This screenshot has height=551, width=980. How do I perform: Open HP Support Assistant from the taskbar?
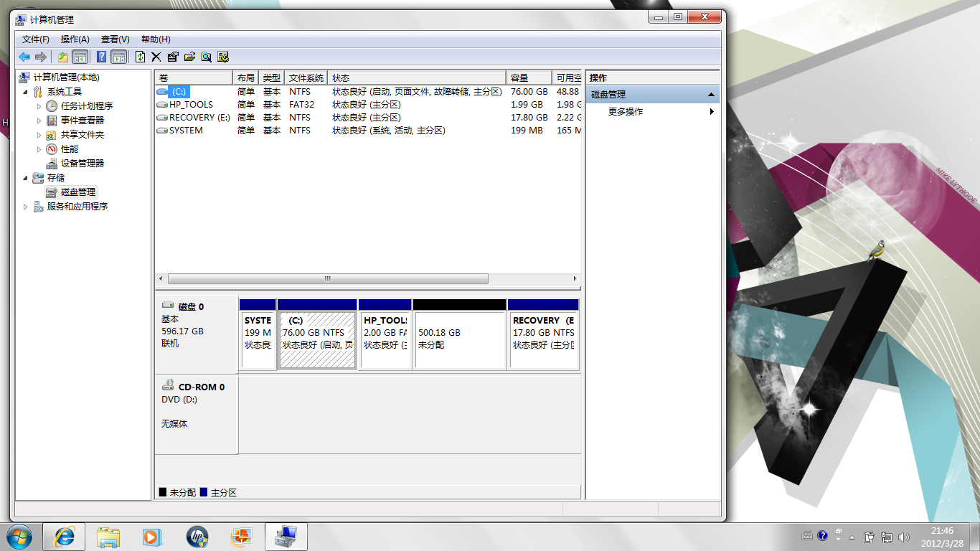(197, 536)
